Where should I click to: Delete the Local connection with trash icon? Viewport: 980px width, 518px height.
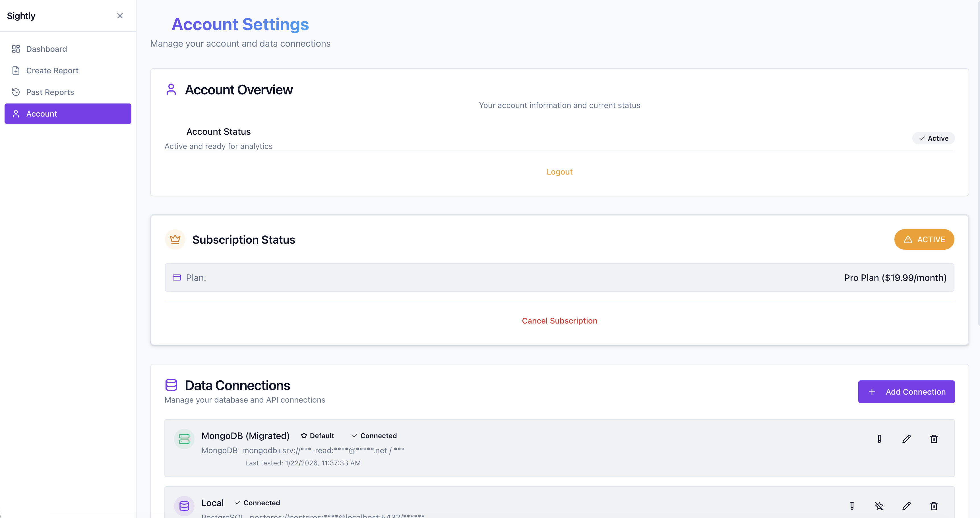click(934, 506)
